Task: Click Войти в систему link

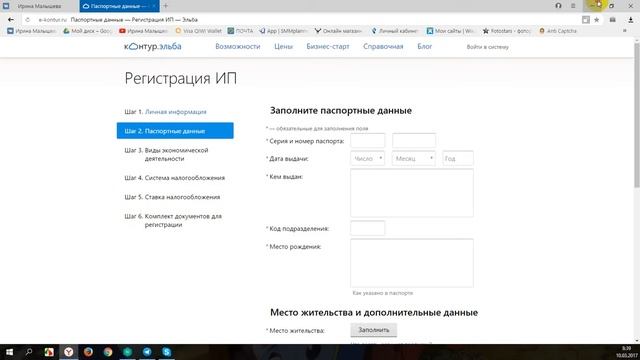Action: pos(487,47)
